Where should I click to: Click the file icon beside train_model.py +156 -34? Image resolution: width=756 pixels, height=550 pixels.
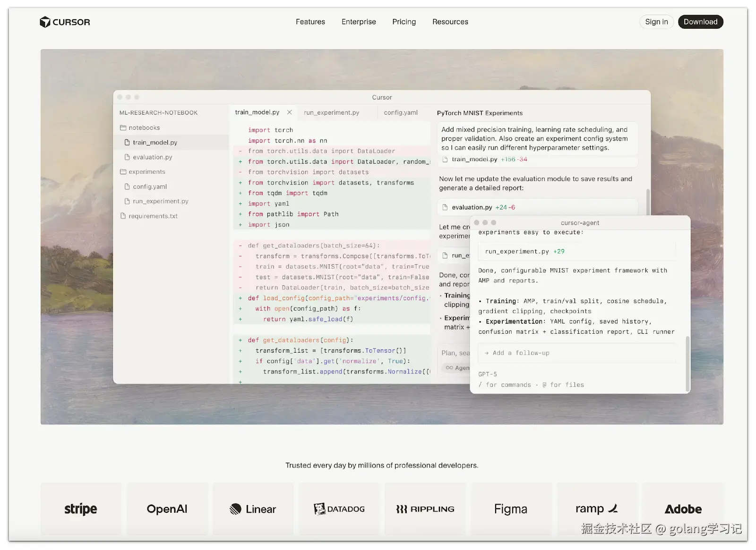pos(445,160)
